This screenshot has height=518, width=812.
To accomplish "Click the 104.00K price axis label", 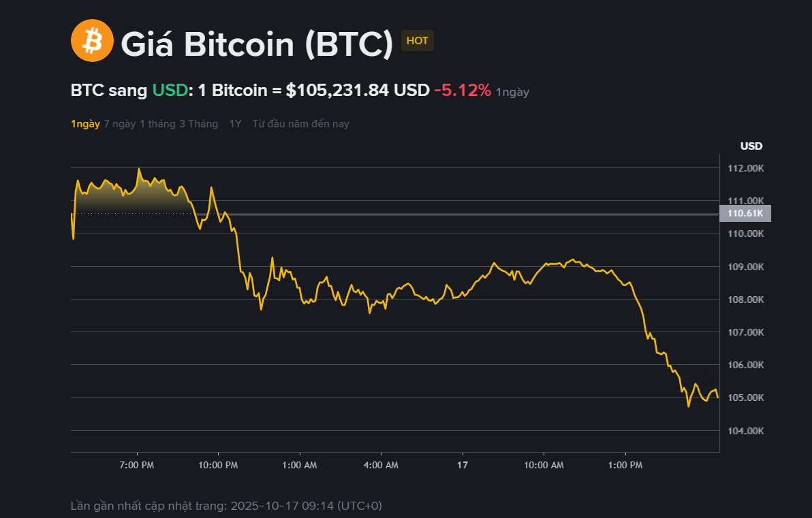I will (x=745, y=430).
